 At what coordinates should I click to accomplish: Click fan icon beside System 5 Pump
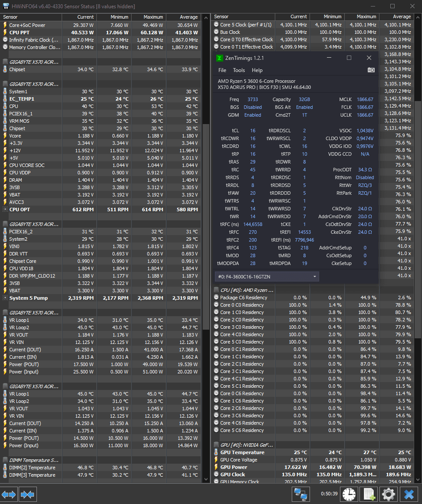[5, 298]
